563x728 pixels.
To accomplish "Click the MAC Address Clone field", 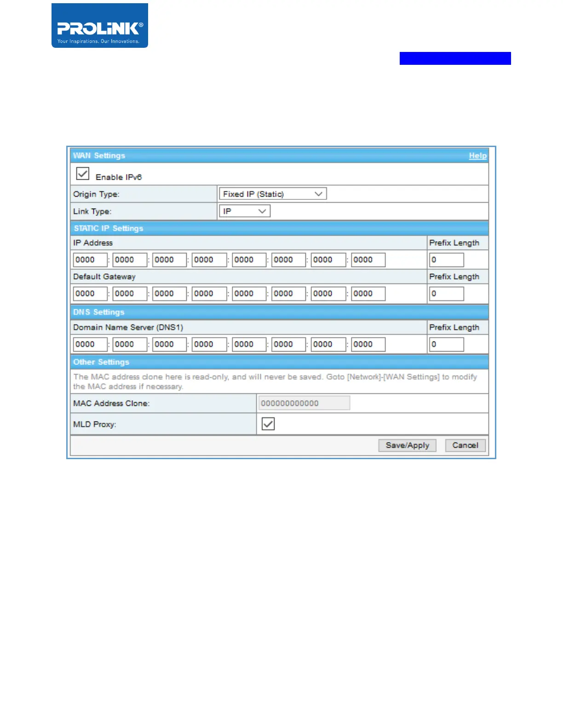I will click(304, 403).
